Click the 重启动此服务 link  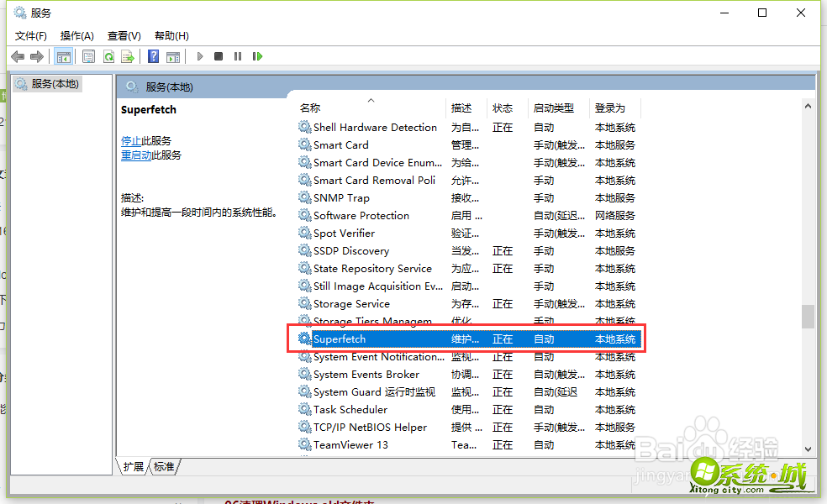150,155
